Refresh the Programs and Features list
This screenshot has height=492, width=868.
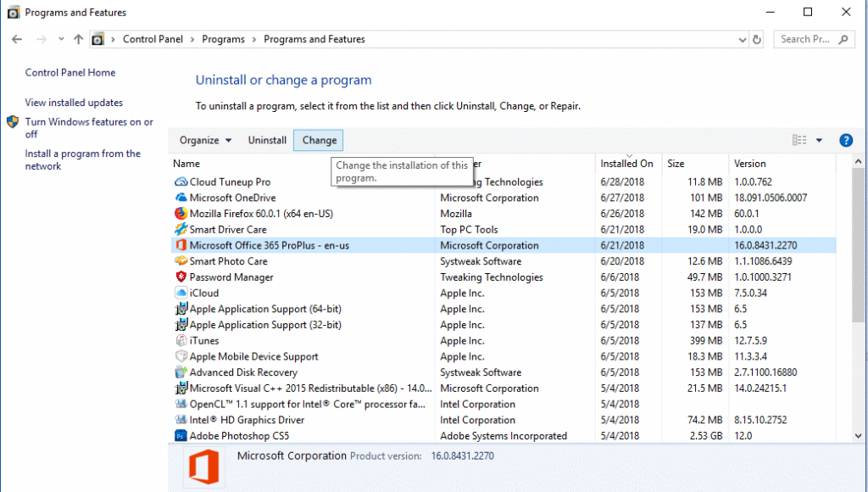pos(757,39)
